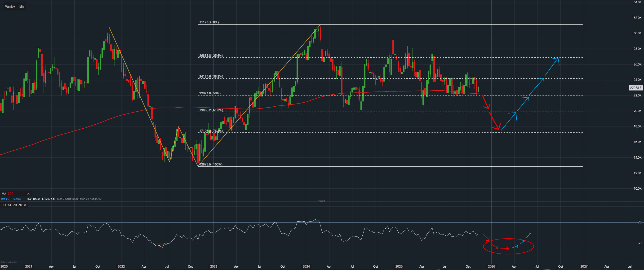Close the RSI indicator panel

(25, 205)
